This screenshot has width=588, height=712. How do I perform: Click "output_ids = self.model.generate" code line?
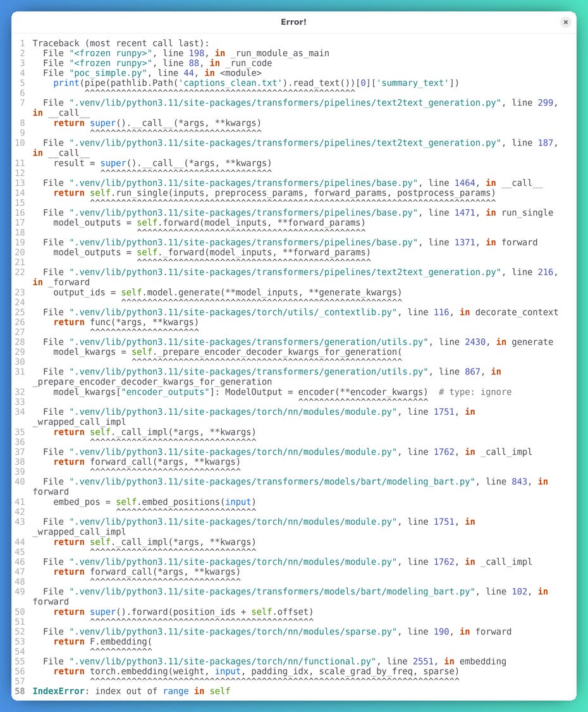(228, 292)
